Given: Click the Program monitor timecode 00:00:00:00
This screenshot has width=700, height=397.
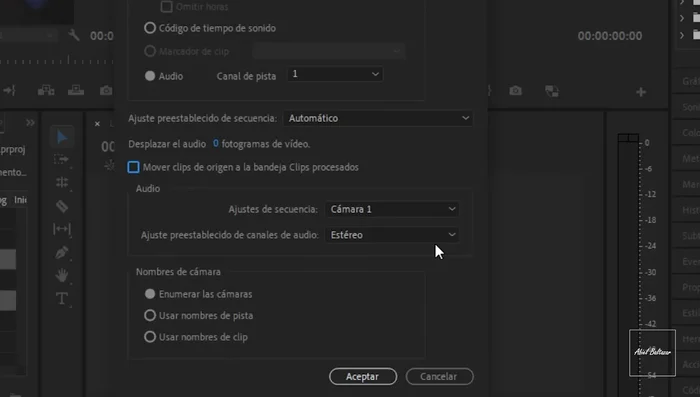Looking at the screenshot, I should point(610,36).
